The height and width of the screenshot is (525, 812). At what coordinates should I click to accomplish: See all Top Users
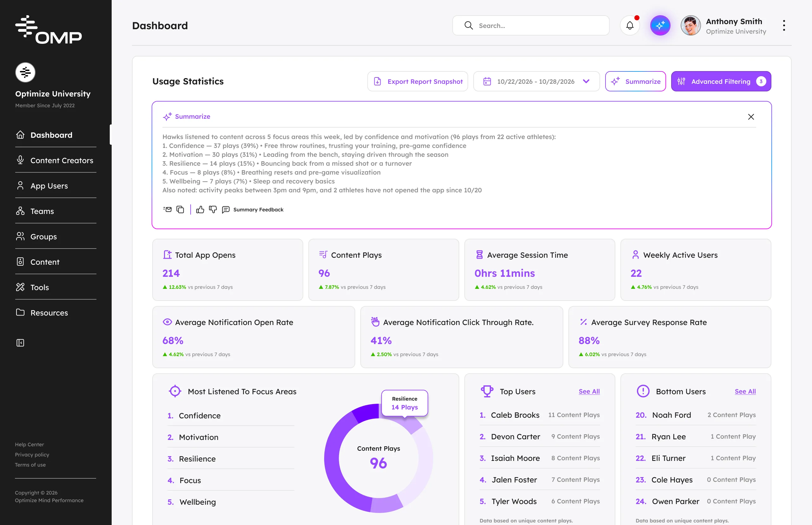(589, 391)
